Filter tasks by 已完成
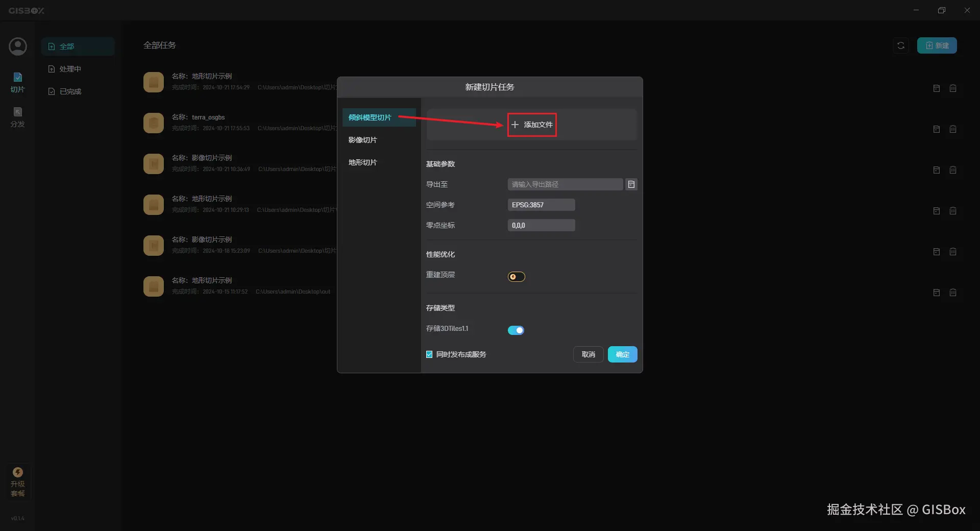The width and height of the screenshot is (980, 531). tap(78, 91)
